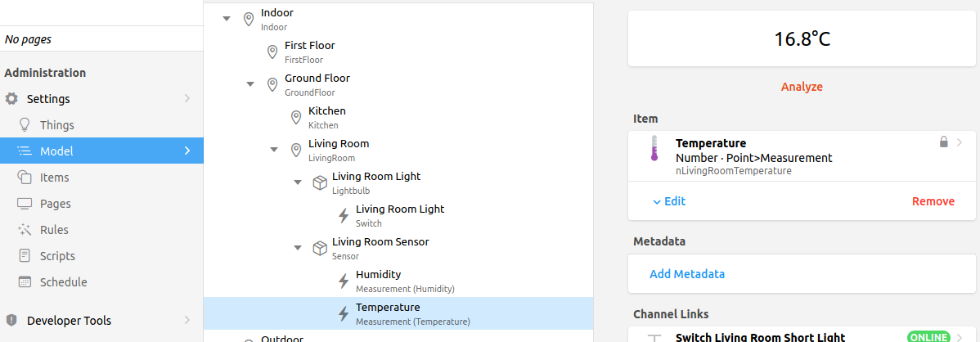Go to the Schedule page

[63, 282]
